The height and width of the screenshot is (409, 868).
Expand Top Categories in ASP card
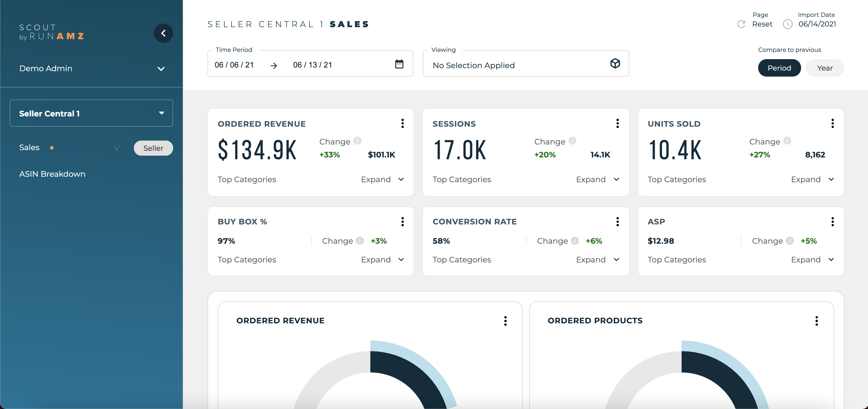(x=813, y=259)
